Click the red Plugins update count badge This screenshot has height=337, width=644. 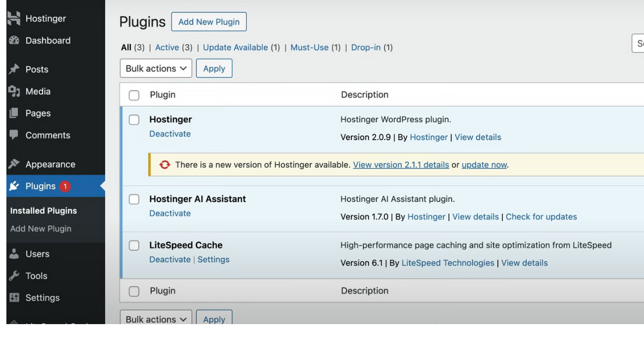point(65,186)
